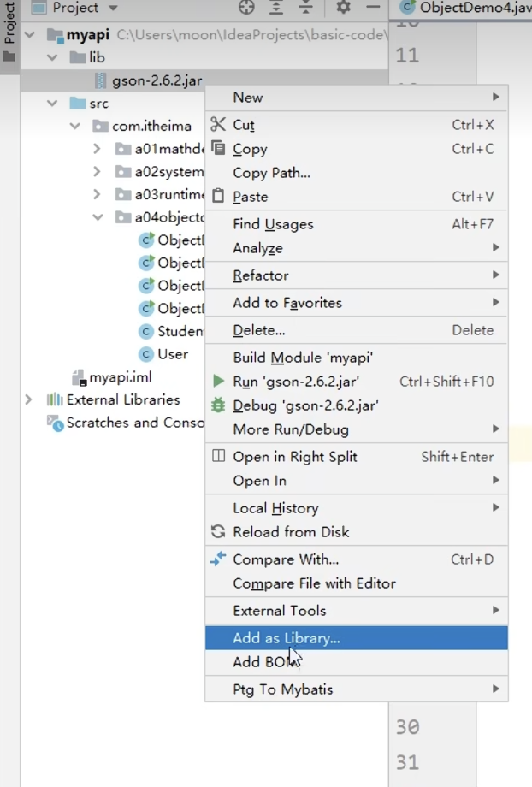Collapse the a04 package node

coord(98,217)
